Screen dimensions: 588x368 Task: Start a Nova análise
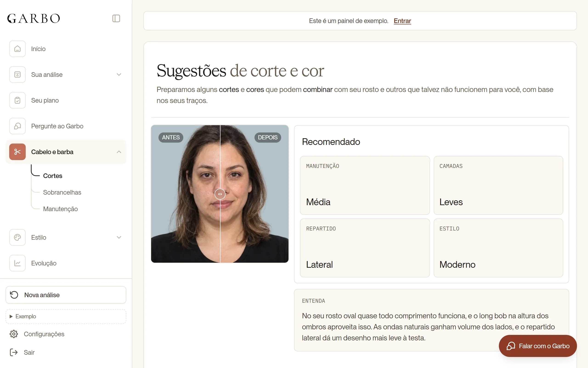66,295
